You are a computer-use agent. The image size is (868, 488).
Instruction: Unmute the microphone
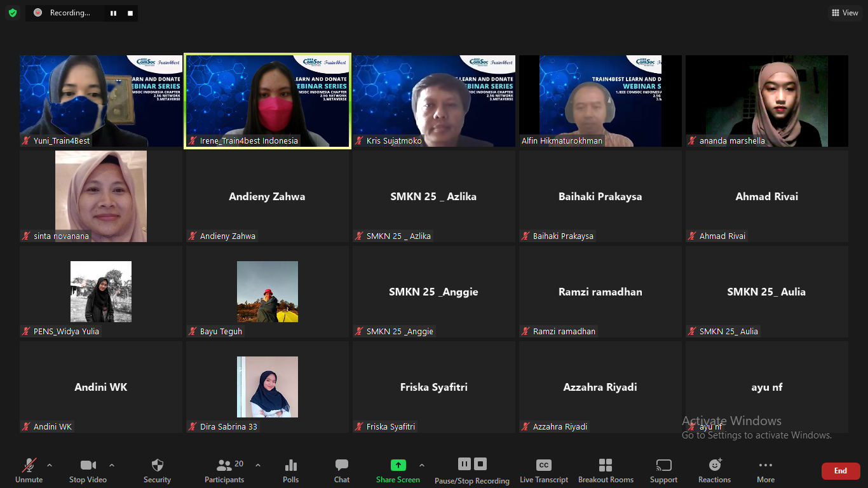[29, 470]
